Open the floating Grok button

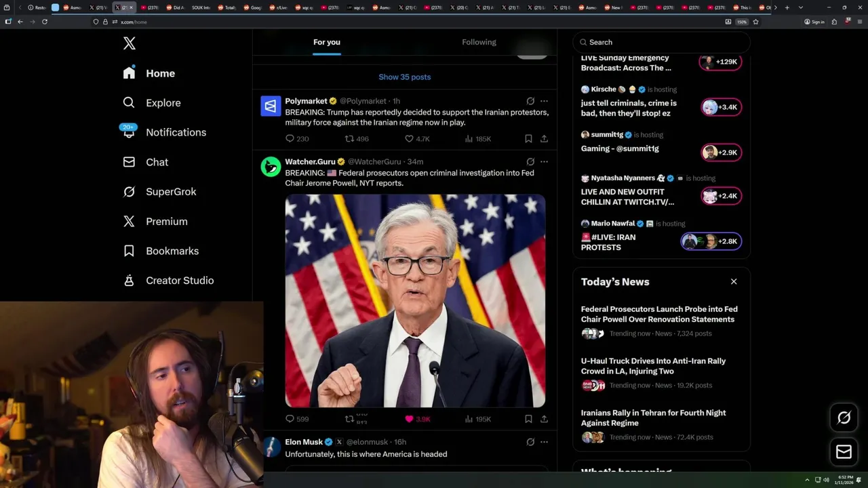point(844,418)
